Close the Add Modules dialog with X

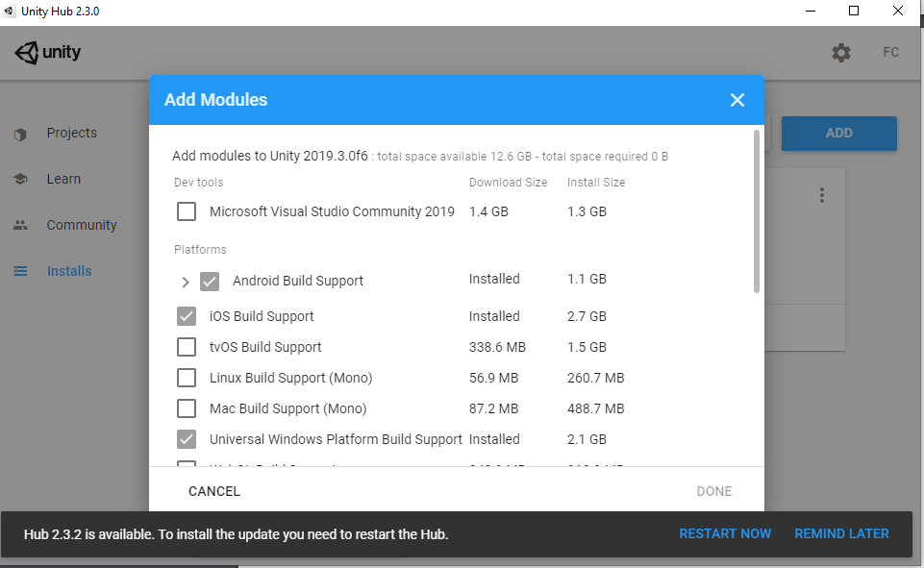coord(737,100)
